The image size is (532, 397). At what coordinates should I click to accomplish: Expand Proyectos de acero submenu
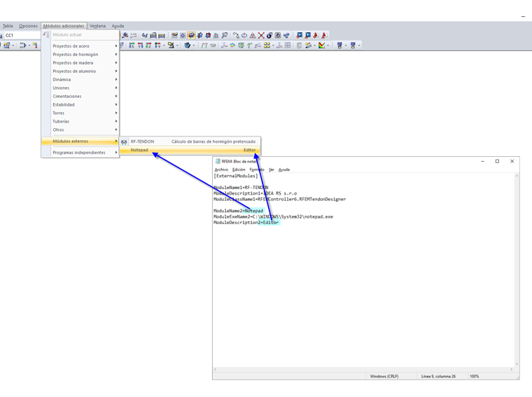[116, 46]
